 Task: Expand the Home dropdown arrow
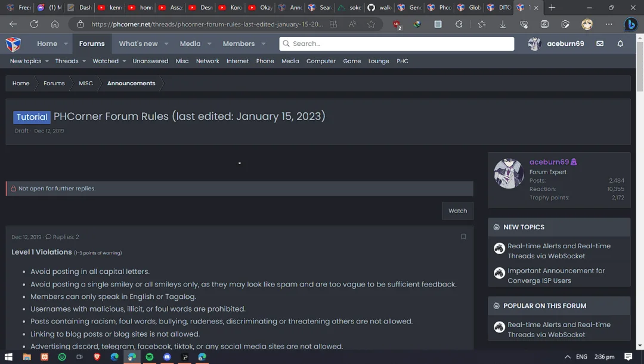click(x=66, y=44)
